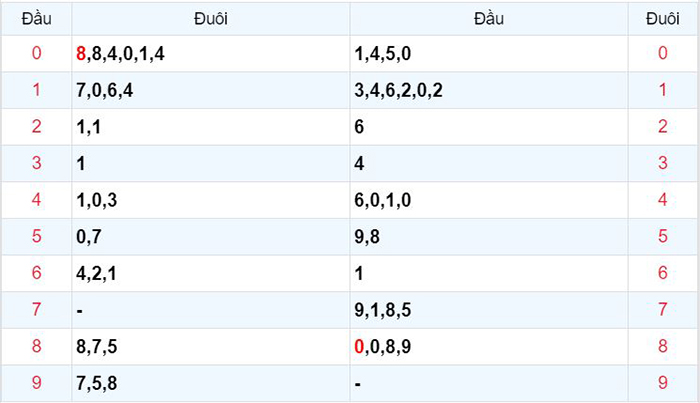
Task: Click the first Đầu column header
Action: [36, 19]
